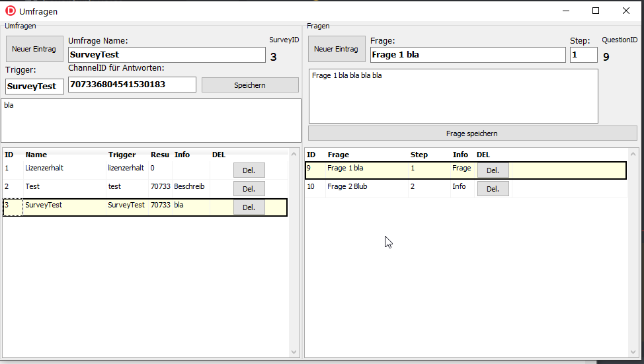The width and height of the screenshot is (644, 364).
Task: Click Neuer Eintrag button in Umfragen panel
Action: (34, 49)
